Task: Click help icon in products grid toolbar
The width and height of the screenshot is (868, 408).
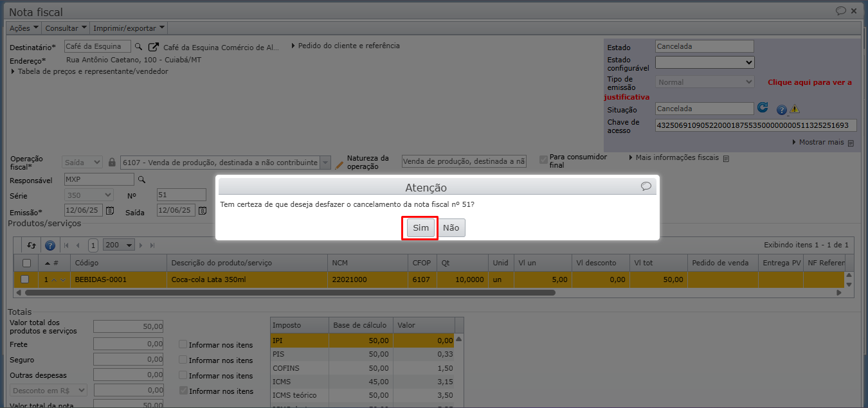Action: pyautogui.click(x=50, y=245)
